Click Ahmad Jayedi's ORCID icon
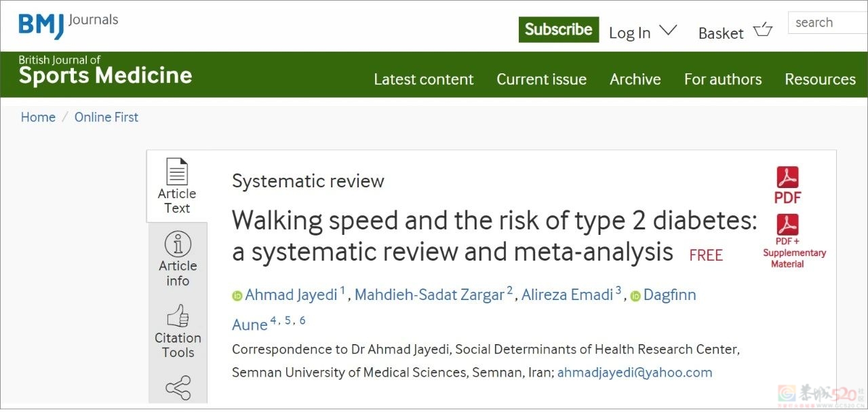This screenshot has width=868, height=412. click(x=237, y=296)
